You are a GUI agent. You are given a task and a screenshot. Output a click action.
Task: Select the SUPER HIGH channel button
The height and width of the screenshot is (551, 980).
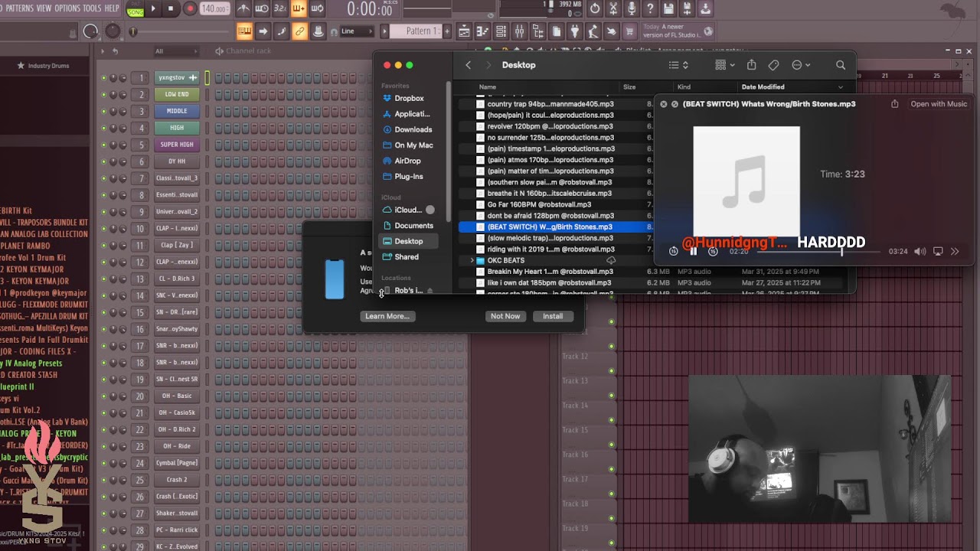(x=177, y=145)
